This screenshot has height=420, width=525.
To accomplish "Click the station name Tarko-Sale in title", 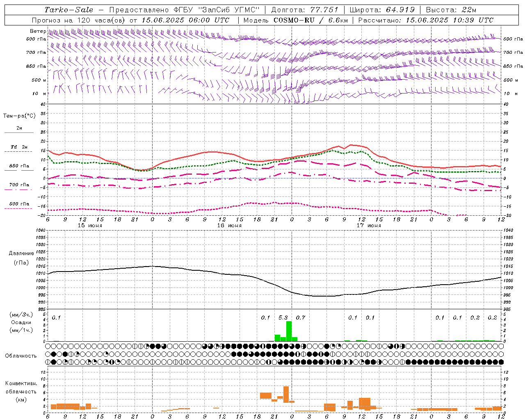I will pyautogui.click(x=68, y=10).
